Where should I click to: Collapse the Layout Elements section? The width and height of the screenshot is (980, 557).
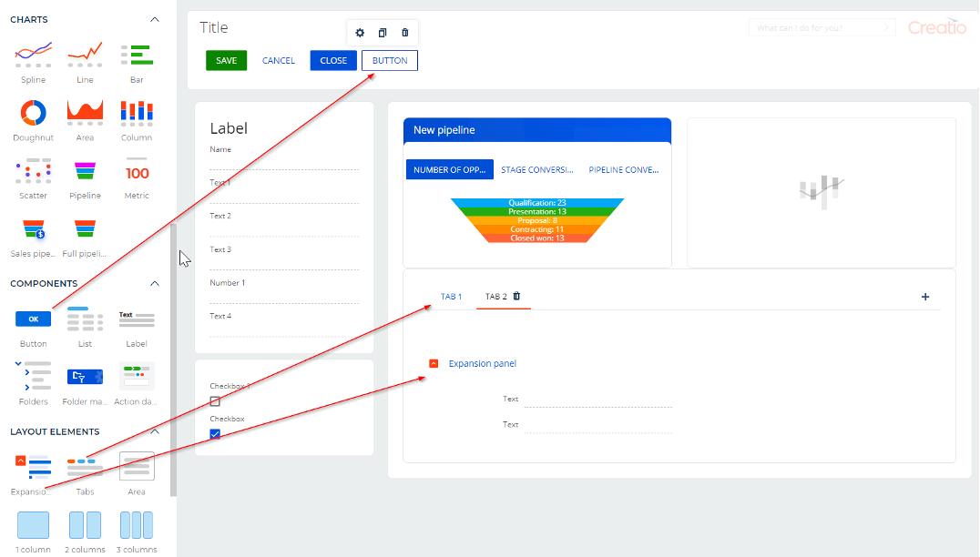pyautogui.click(x=155, y=431)
